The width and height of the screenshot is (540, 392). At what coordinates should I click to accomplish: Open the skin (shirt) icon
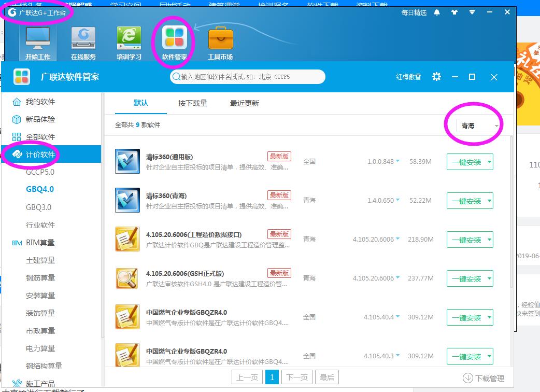pyautogui.click(x=454, y=12)
